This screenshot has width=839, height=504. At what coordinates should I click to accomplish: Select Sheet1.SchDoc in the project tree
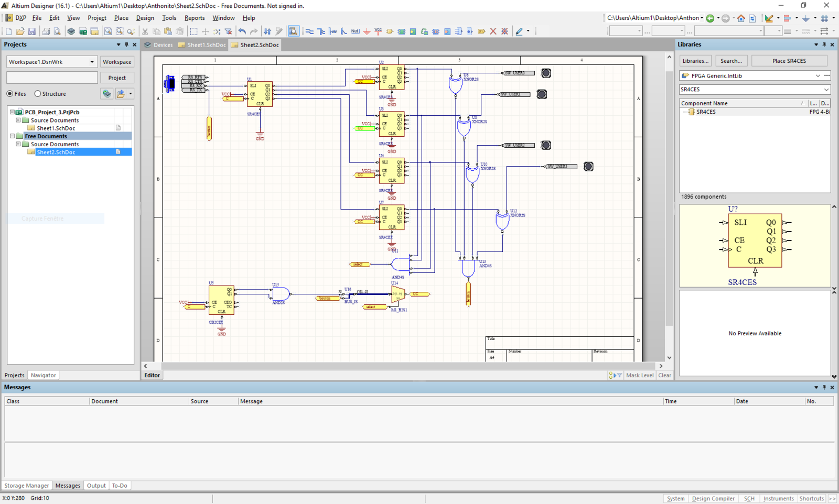[56, 128]
